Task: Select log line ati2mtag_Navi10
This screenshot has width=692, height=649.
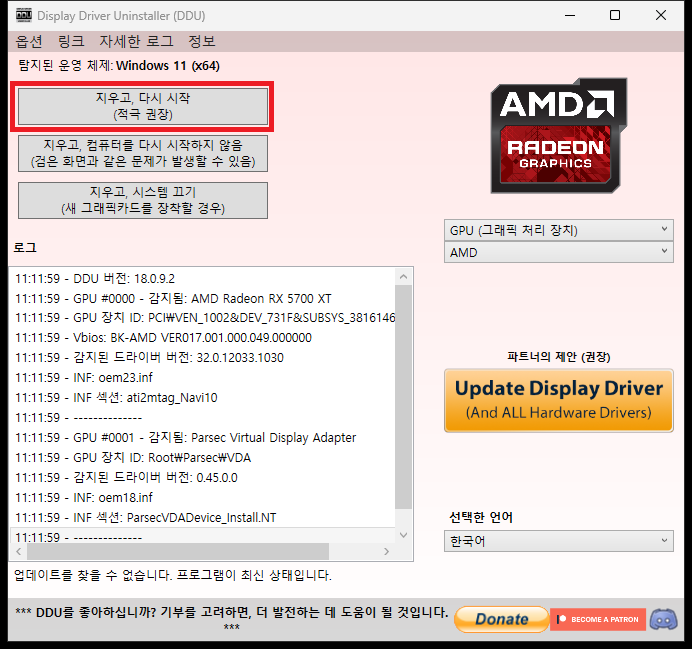Action: pos(203,398)
